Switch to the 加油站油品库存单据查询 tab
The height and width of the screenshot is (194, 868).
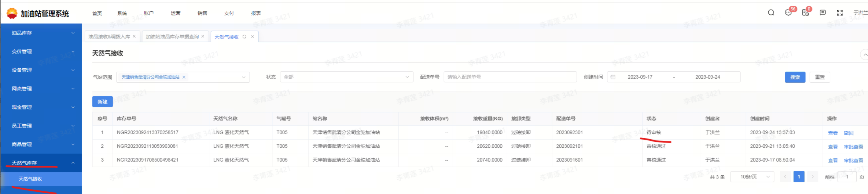(x=172, y=37)
